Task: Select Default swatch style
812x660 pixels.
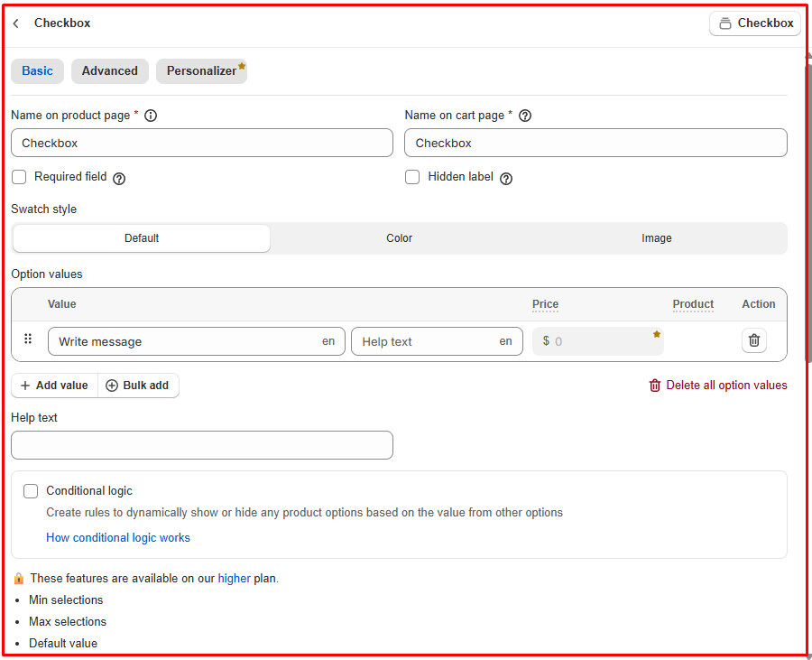Action: (142, 238)
